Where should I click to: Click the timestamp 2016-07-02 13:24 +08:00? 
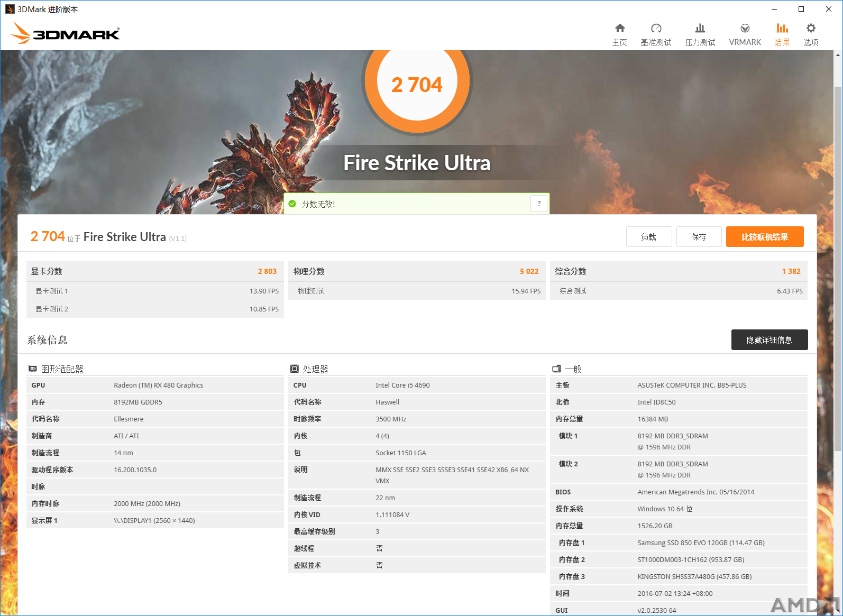point(675,593)
